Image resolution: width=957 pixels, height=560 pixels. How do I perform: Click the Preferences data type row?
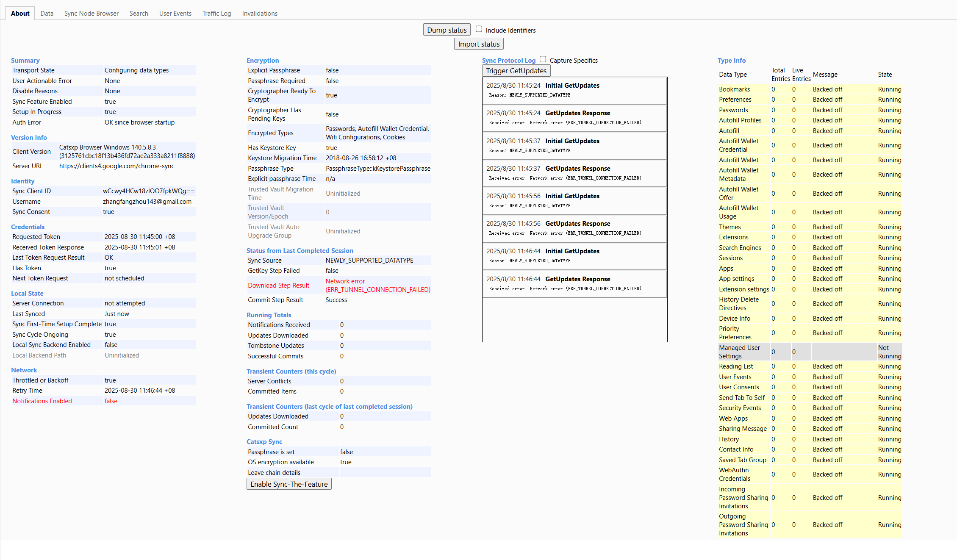(810, 100)
